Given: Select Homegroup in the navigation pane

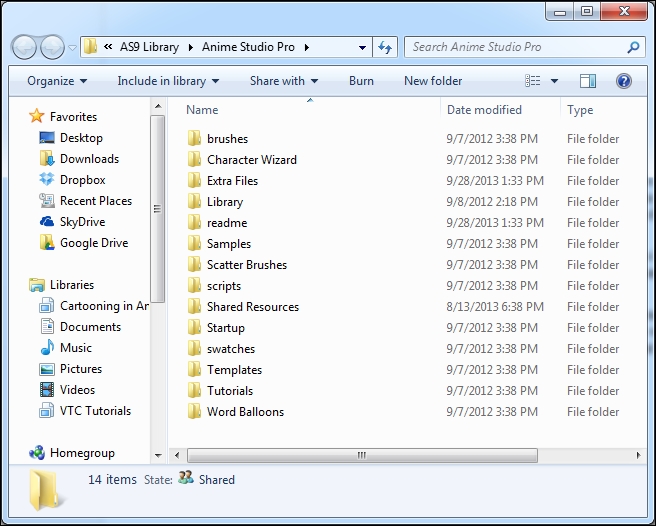Looking at the screenshot, I should click(x=72, y=453).
